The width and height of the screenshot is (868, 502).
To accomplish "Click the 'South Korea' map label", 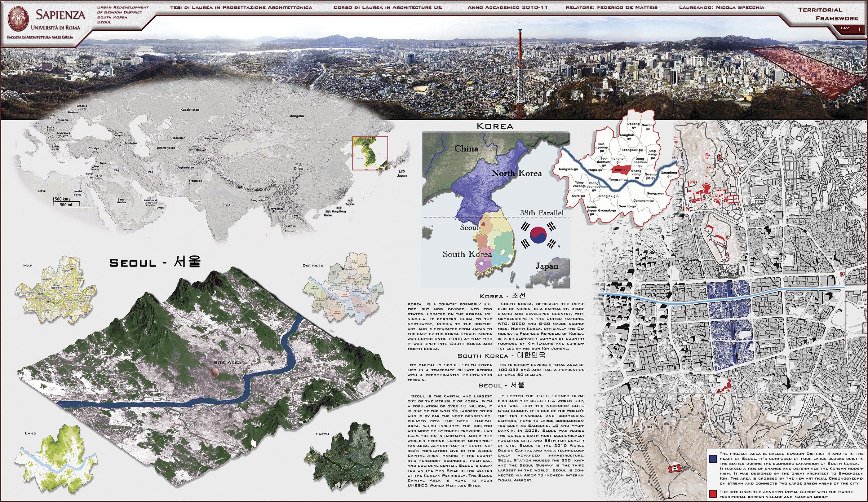I will pos(467,254).
